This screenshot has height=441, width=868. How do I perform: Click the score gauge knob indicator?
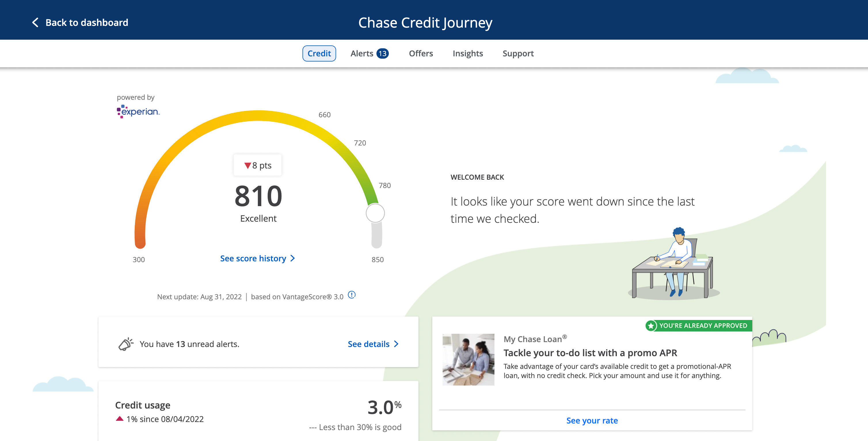[375, 213]
